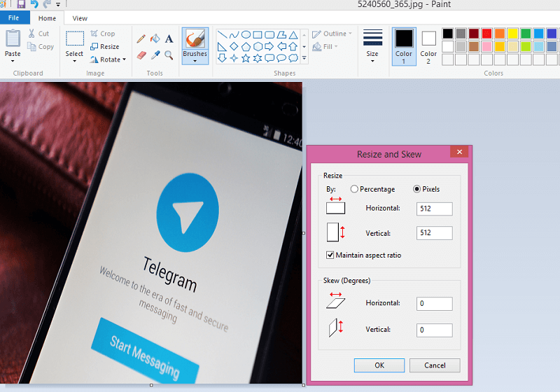Choose the Pentagon shape
Screen dimensions: 560x392
click(246, 46)
